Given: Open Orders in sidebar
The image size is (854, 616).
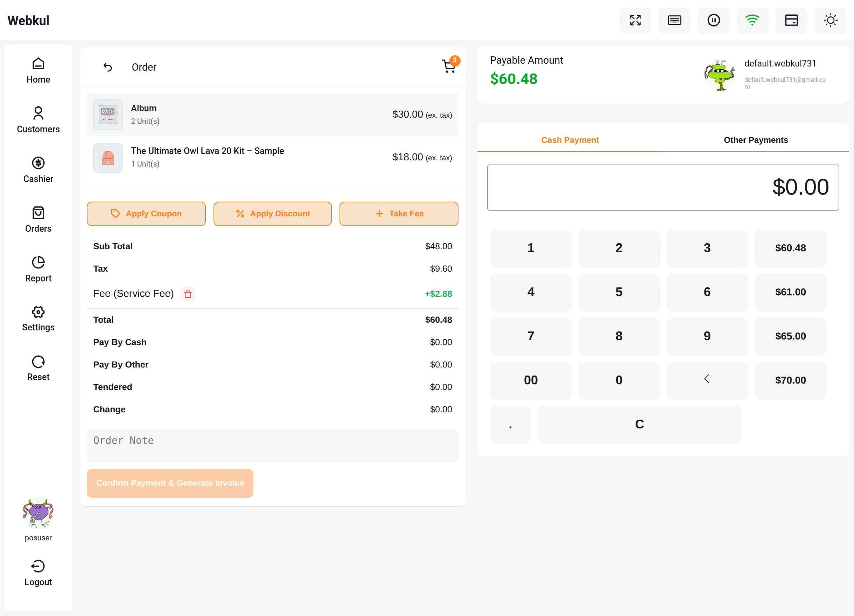Looking at the screenshot, I should pos(38,219).
